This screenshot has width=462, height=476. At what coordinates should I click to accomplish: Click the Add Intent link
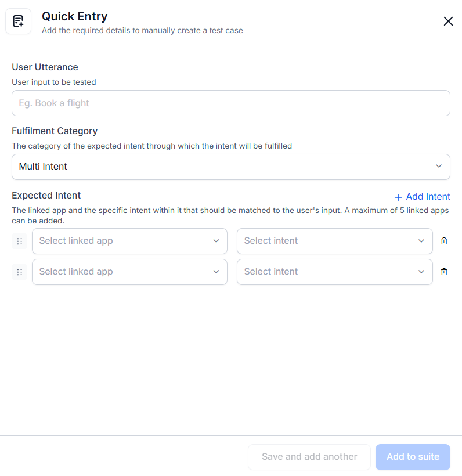tap(422, 197)
